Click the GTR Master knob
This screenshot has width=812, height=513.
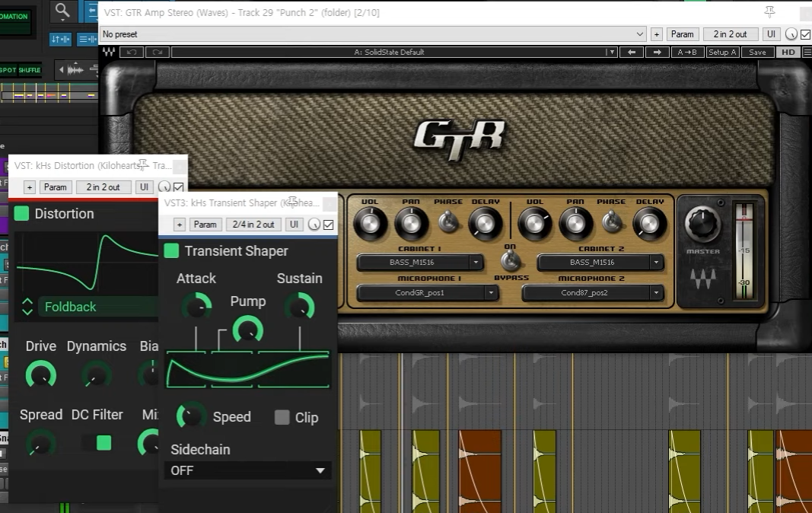pyautogui.click(x=702, y=224)
